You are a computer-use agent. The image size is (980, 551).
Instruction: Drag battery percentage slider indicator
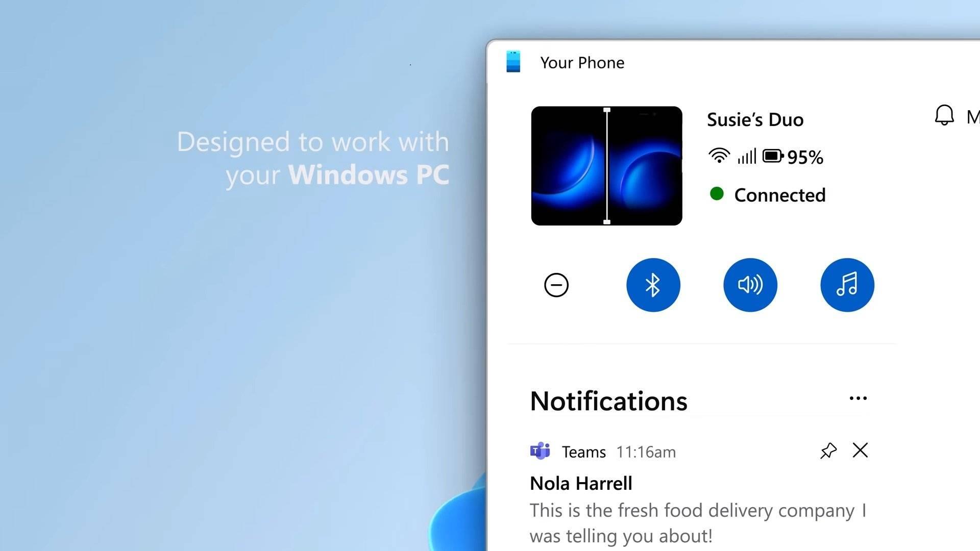(x=773, y=156)
